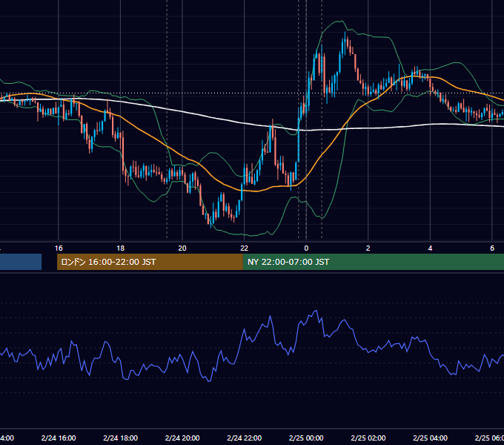Click the 2/25 00:00 date label
The image size is (504, 445).
306,438
